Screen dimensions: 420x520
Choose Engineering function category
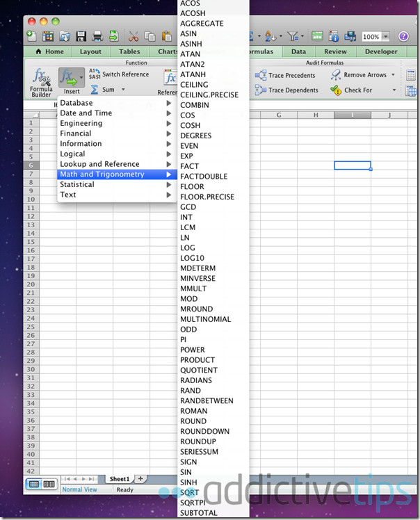coord(116,123)
